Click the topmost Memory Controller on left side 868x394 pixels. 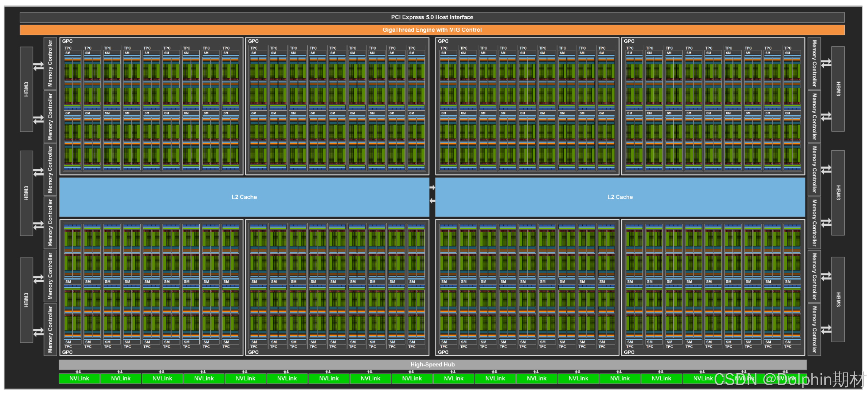(50, 63)
